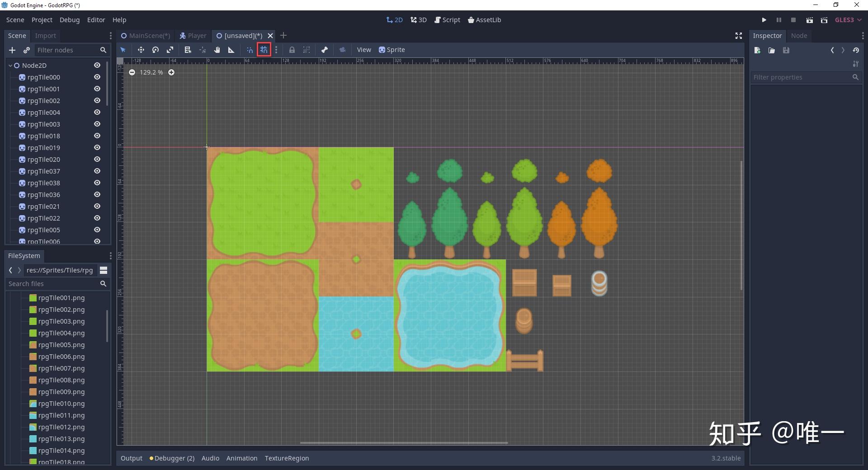Switch to the Player scene tab

[193, 36]
